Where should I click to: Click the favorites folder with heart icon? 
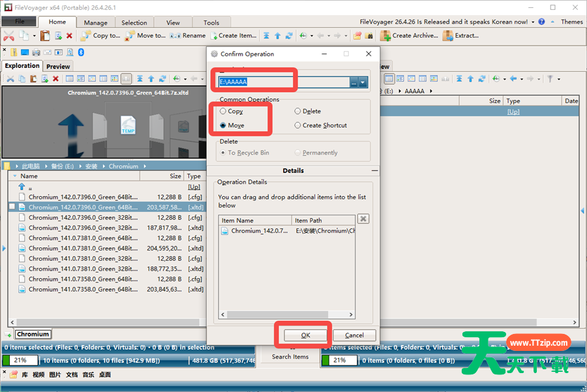click(357, 36)
